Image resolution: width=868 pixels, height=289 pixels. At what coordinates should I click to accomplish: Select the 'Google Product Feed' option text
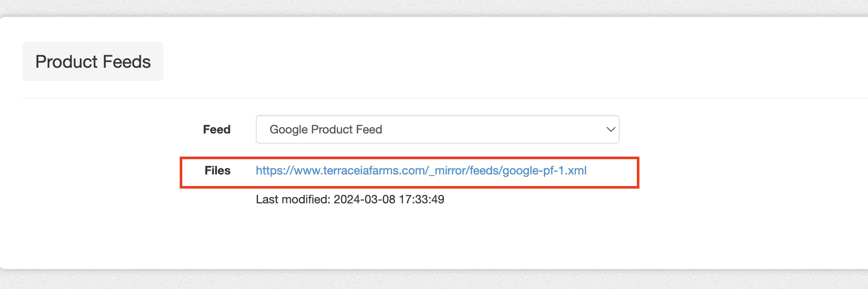coord(326,129)
